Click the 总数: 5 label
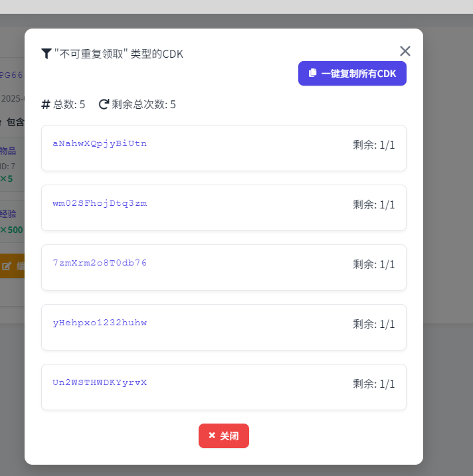This screenshot has width=473, height=476. (x=69, y=104)
